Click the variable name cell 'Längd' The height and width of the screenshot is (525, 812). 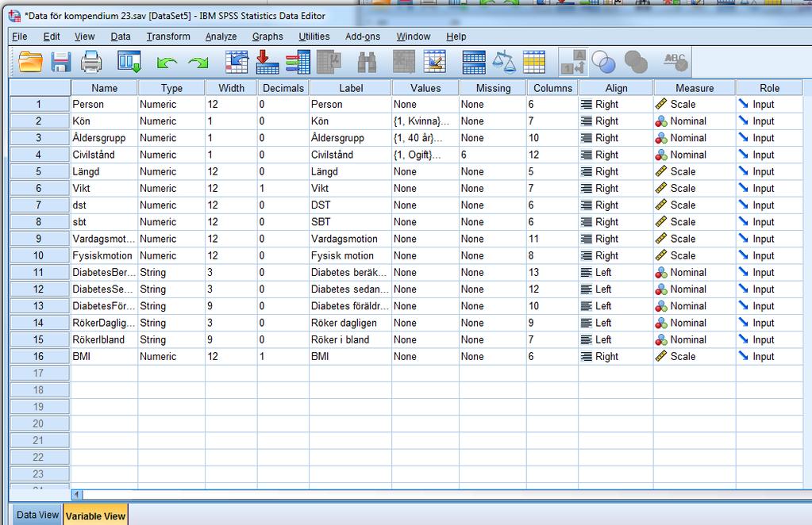click(x=104, y=172)
